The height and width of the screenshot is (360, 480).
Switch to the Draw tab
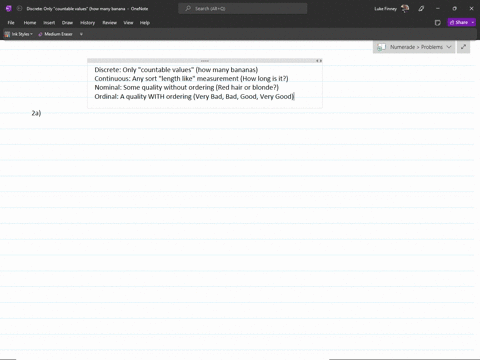[x=67, y=23]
